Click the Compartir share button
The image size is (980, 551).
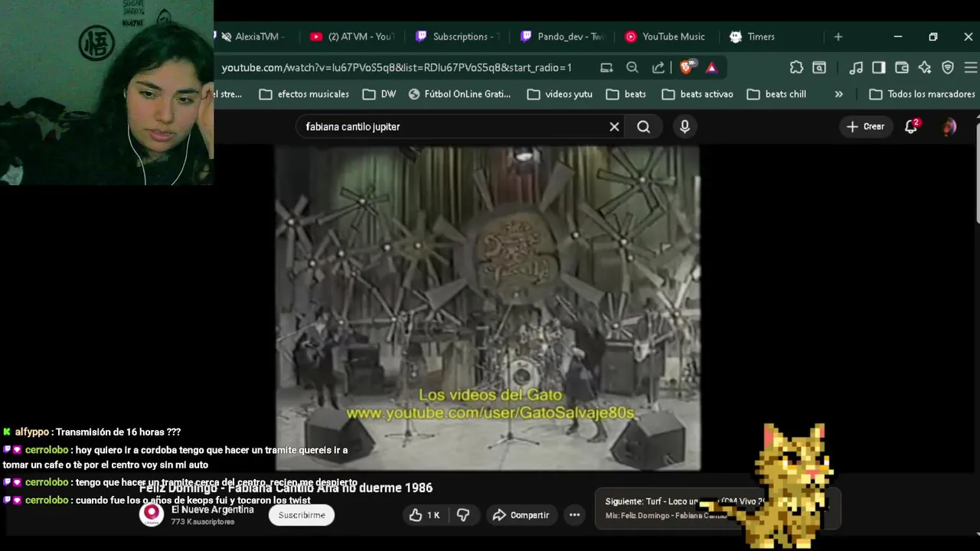click(521, 515)
